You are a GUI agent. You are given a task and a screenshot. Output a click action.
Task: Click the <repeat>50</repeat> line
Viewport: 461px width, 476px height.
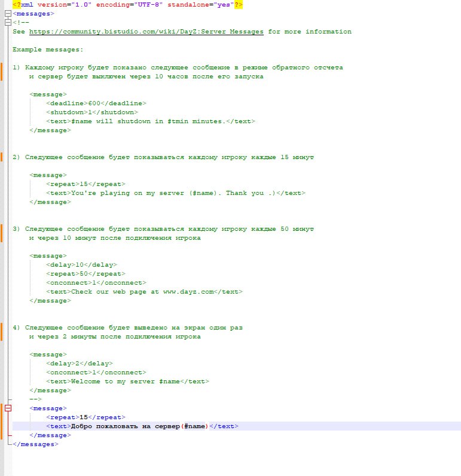(x=86, y=274)
